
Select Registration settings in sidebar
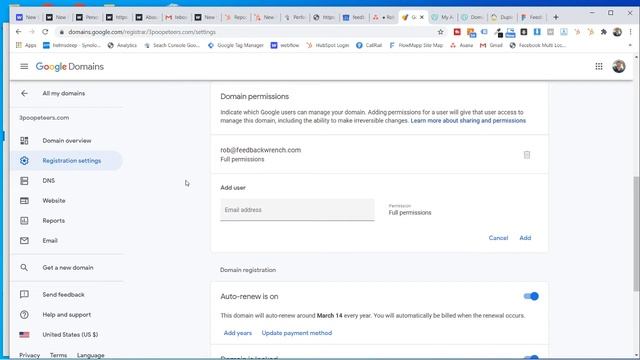67,160
